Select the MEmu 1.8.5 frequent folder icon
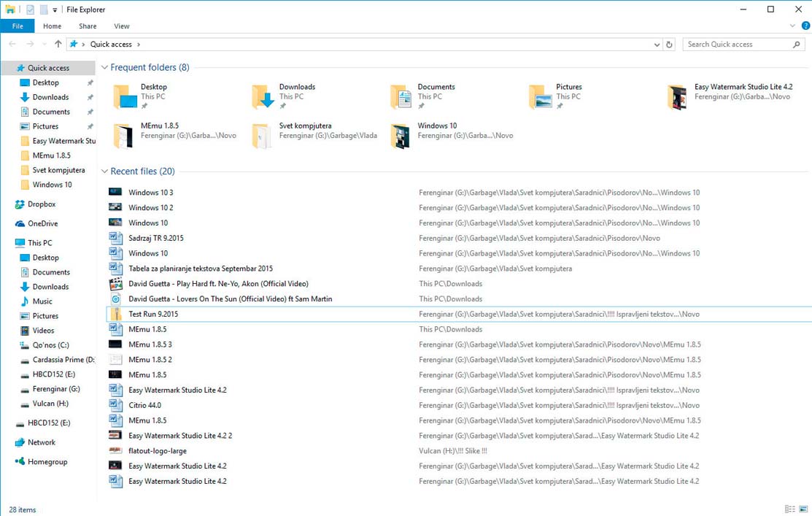 (x=123, y=136)
